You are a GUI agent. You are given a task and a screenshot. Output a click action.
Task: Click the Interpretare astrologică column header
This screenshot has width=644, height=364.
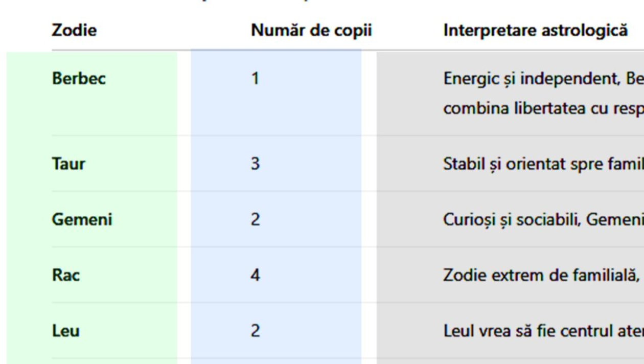535,31
